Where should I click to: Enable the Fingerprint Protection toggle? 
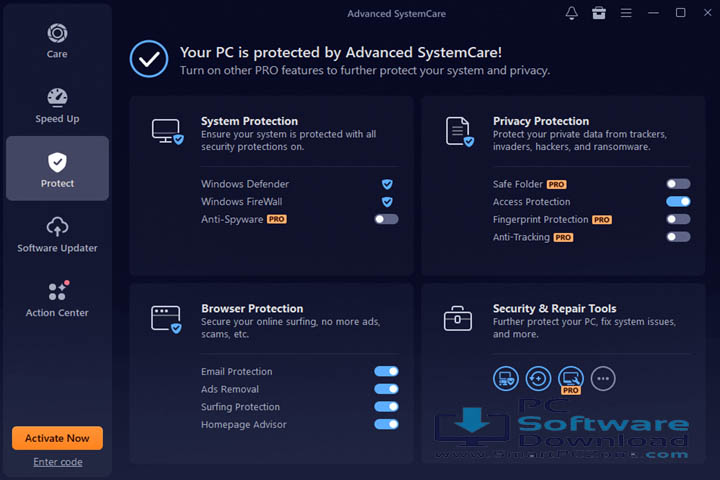(x=678, y=219)
